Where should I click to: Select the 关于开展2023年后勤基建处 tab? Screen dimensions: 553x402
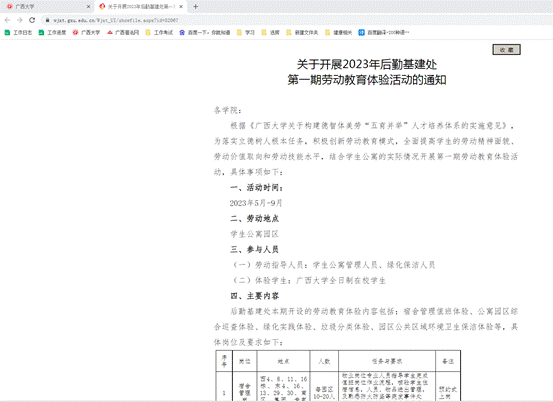click(141, 6)
